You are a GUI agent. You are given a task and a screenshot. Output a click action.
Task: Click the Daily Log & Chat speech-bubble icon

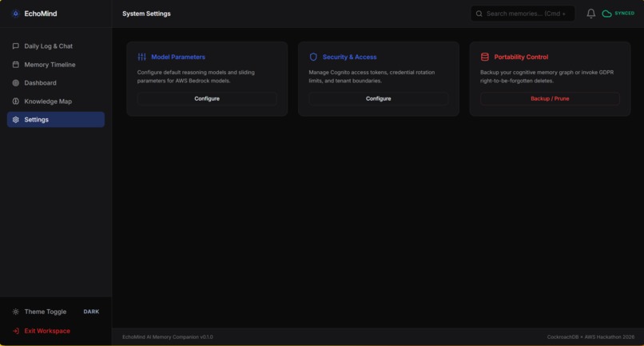(x=16, y=46)
